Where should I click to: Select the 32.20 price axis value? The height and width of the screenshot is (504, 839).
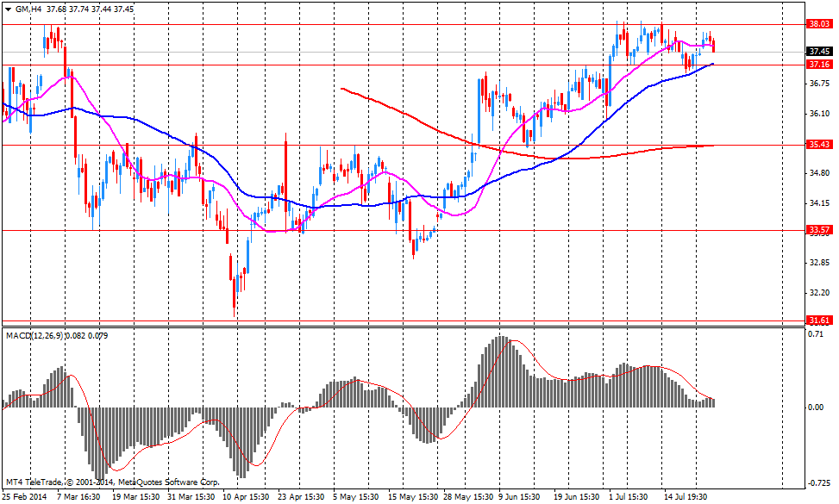coord(820,293)
